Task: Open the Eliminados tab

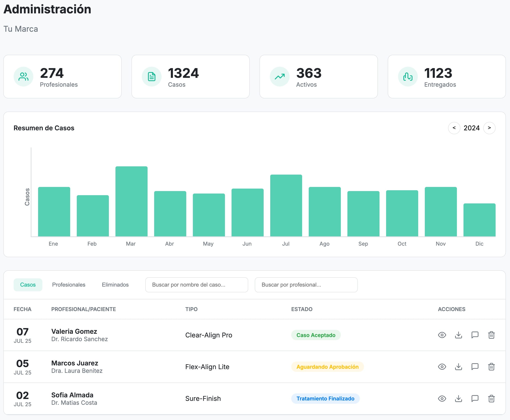Action: 115,285
